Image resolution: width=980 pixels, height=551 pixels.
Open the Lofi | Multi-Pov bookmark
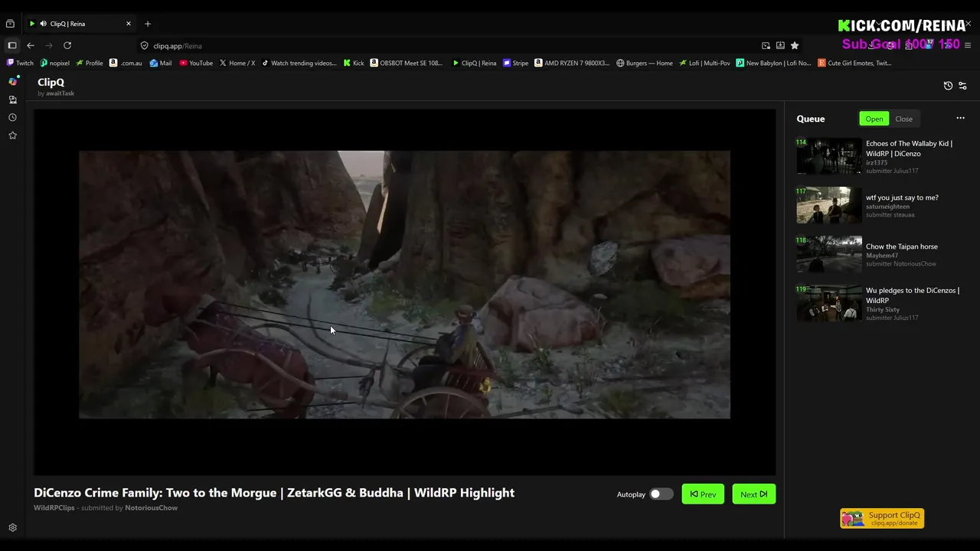pyautogui.click(x=704, y=64)
